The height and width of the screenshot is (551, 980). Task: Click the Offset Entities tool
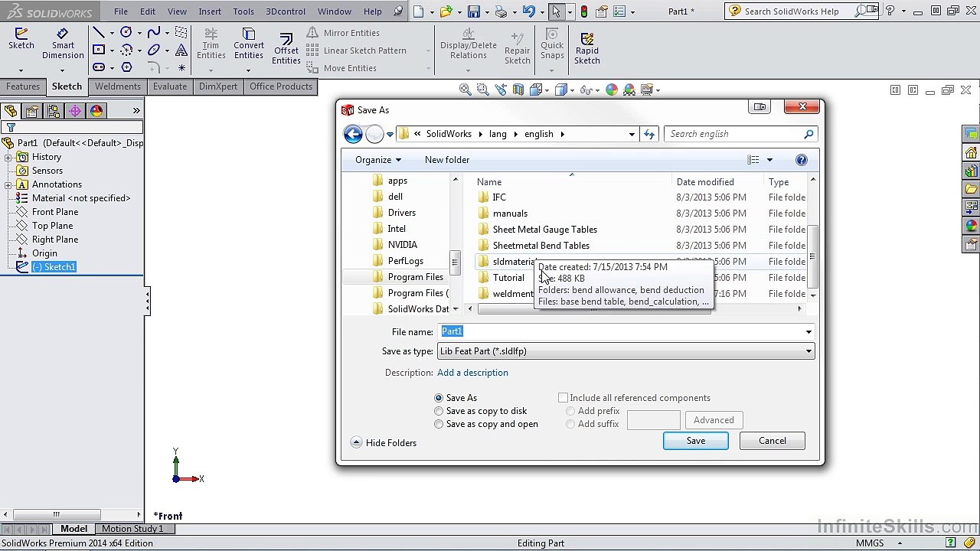tap(286, 48)
